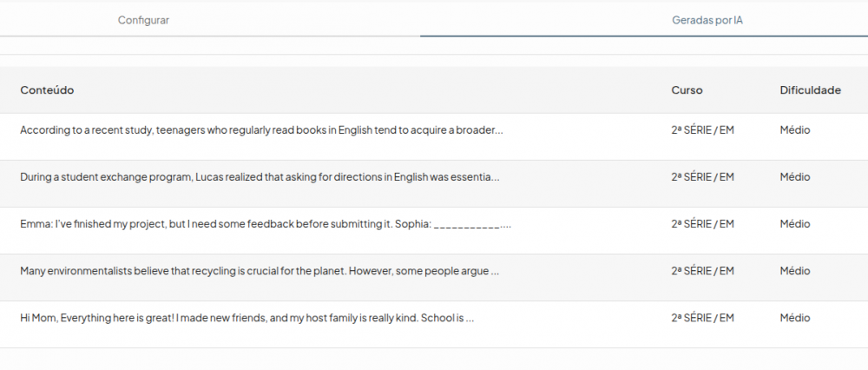The width and height of the screenshot is (868, 370).
Task: Click 2ª SÉRIE / EM in Emma row
Action: click(x=702, y=224)
